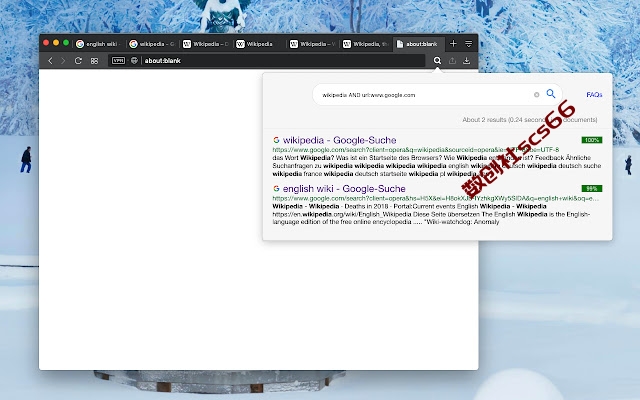Open 'english wiki - Google-Suche' result title
640x400 pixels.
[344, 189]
